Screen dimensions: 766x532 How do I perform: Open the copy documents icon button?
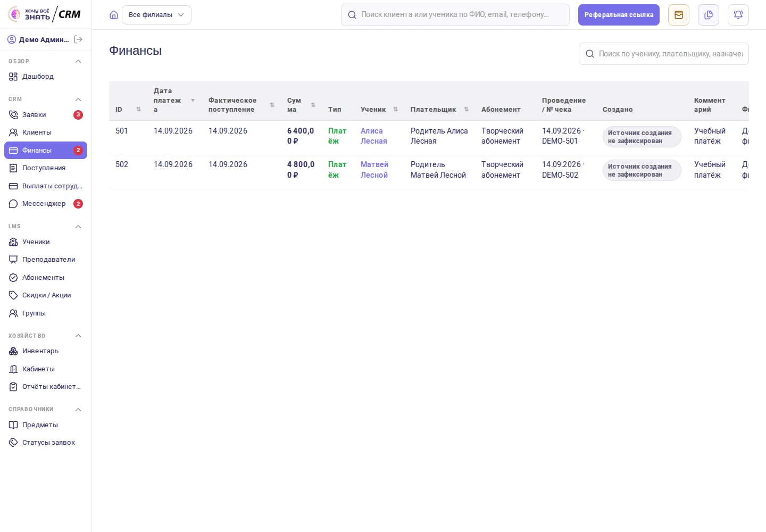tap(709, 15)
